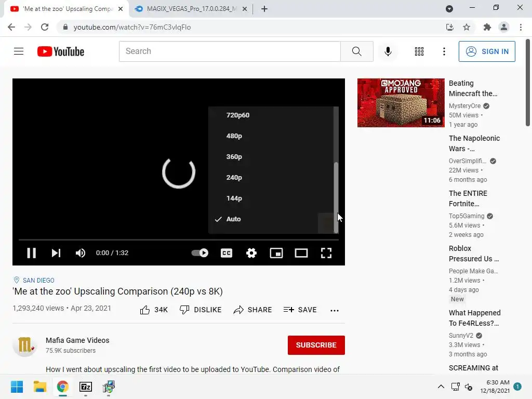Open the tray network and volume flyout
532x399 pixels.
(462, 387)
